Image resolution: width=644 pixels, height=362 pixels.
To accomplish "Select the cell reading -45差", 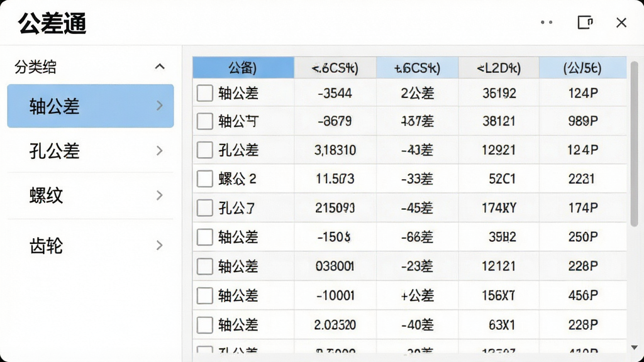I will pos(418,208).
